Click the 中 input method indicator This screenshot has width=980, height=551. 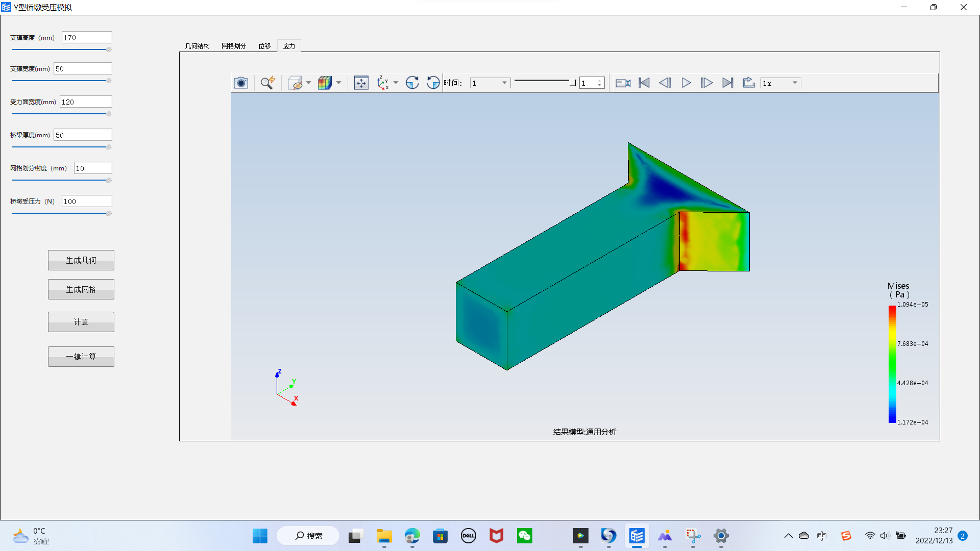point(821,536)
